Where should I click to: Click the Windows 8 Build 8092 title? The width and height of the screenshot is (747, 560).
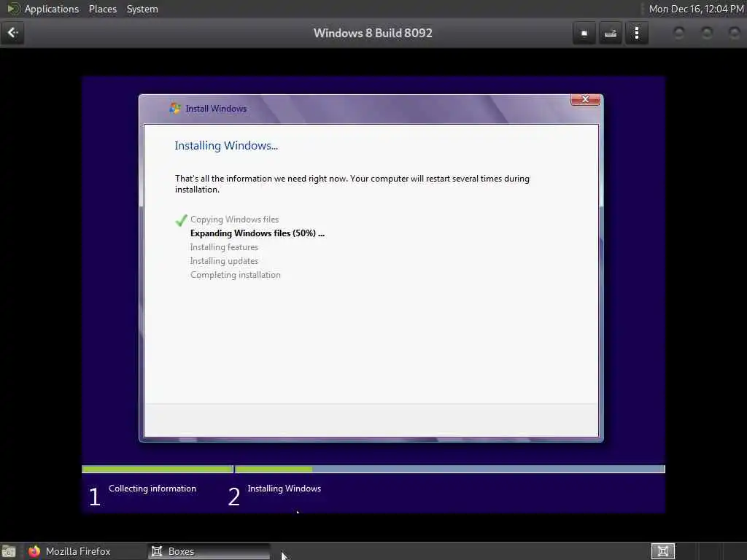[373, 34]
